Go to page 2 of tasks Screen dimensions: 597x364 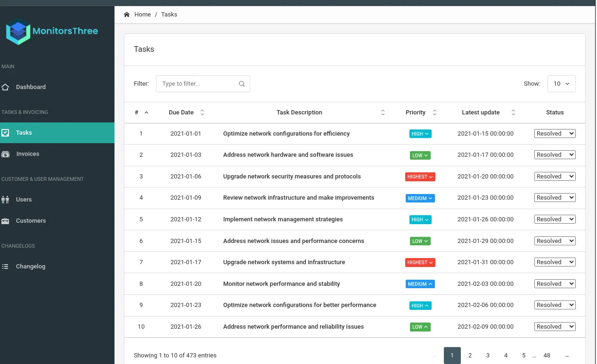(x=470, y=356)
